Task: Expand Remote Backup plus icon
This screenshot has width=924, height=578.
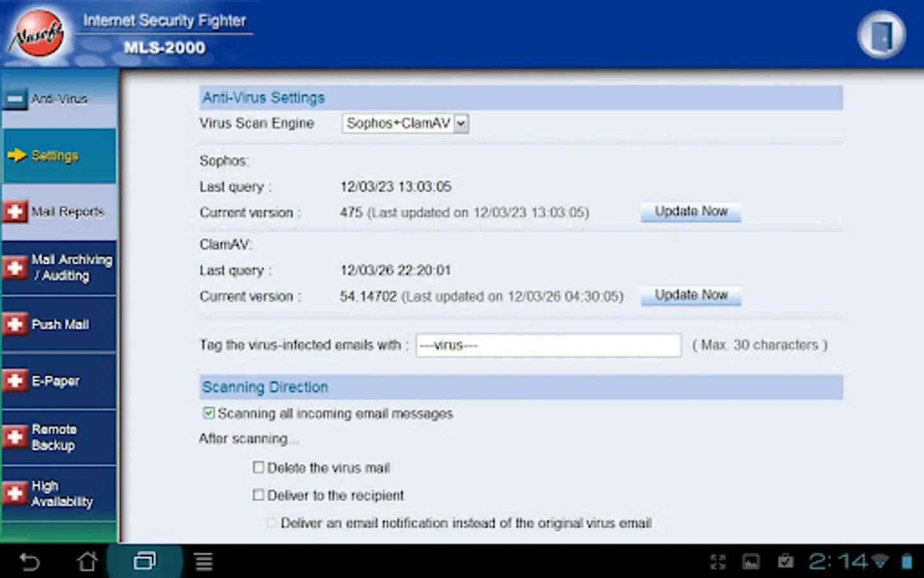Action: (x=15, y=437)
